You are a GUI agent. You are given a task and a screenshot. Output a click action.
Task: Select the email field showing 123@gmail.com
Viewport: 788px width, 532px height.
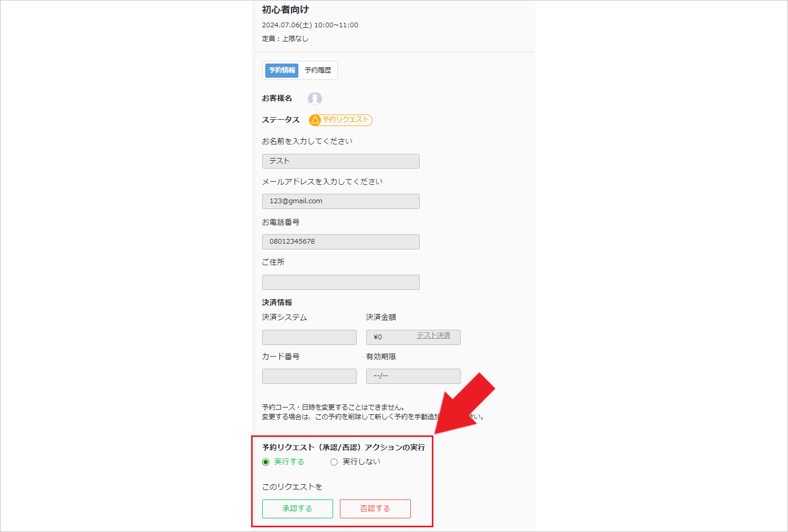340,201
